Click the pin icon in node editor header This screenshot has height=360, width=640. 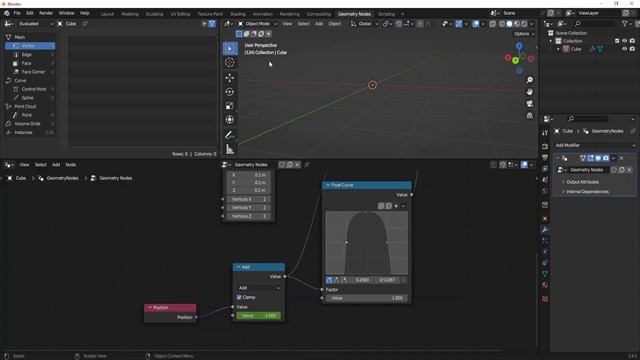tap(307, 165)
